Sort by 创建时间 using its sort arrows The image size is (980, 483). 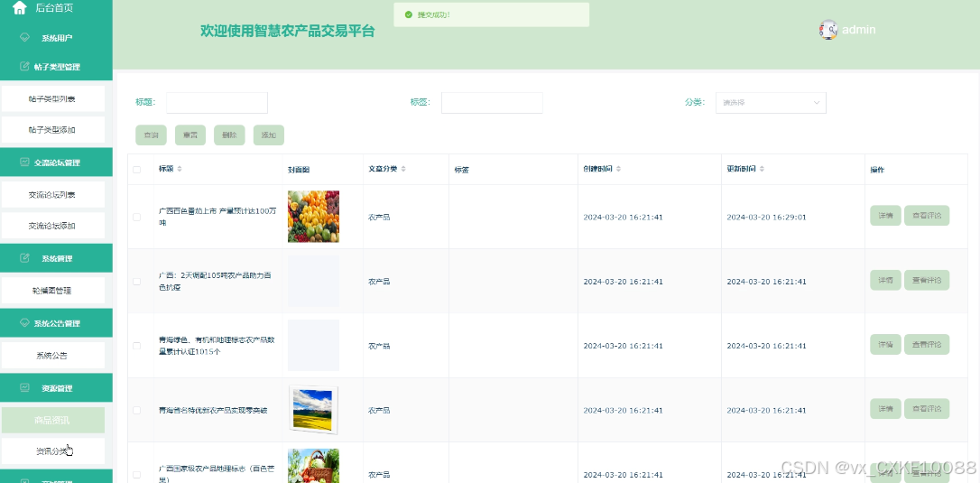pos(618,169)
